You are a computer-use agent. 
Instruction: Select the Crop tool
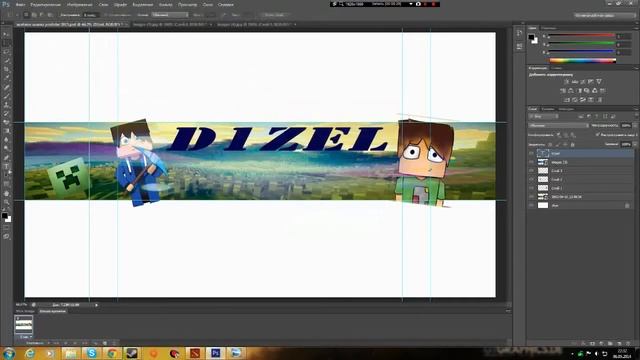(x=6, y=70)
